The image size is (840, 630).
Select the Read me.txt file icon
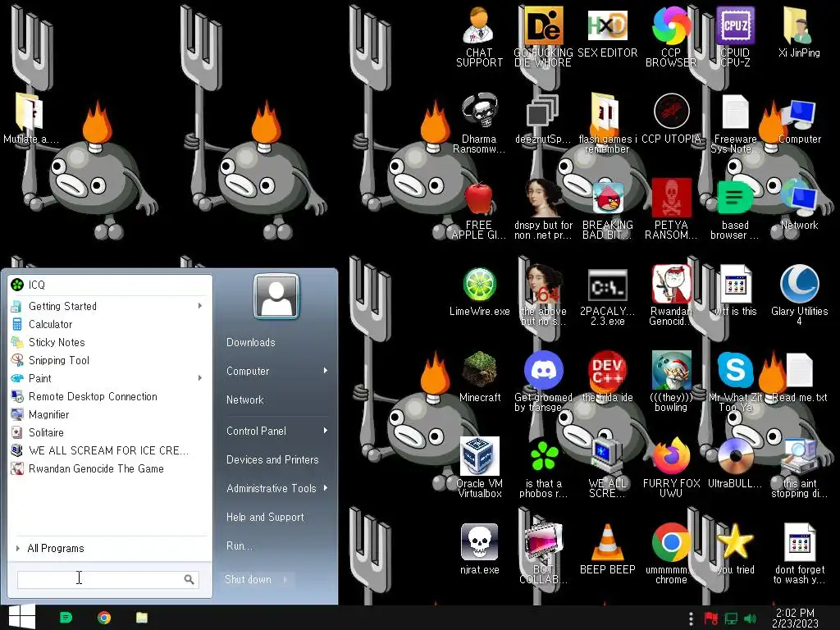799,377
